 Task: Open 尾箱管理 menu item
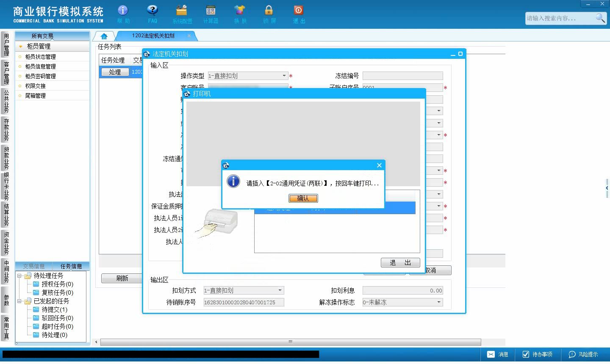coord(53,96)
